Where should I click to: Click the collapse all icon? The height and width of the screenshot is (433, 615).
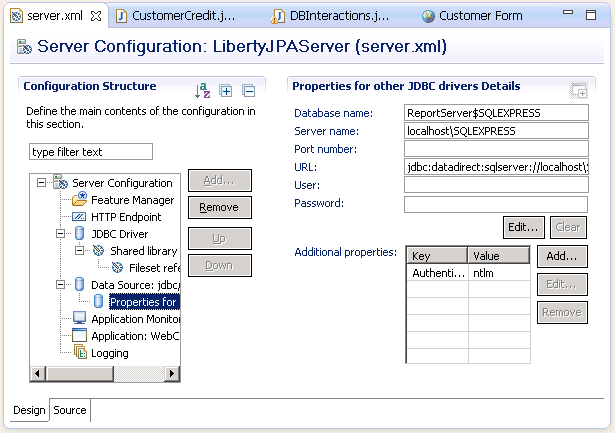pyautogui.click(x=248, y=91)
